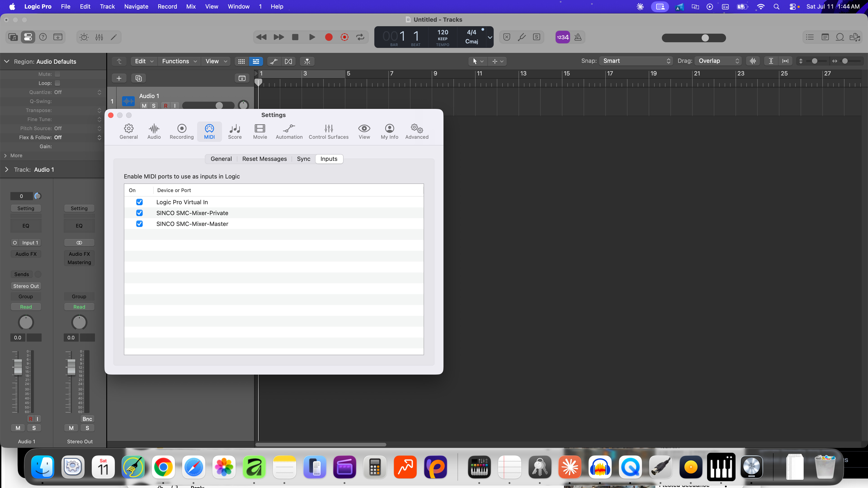Open the Mixer sliders icon

pos(99,37)
